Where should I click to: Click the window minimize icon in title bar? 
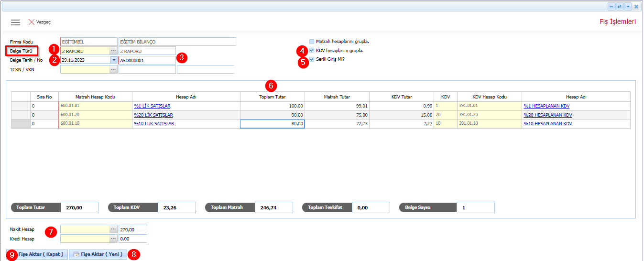point(611,6)
